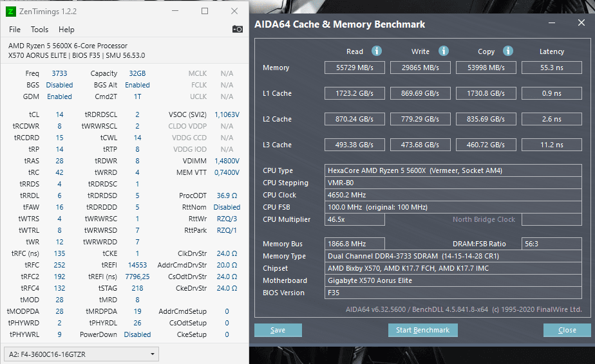The width and height of the screenshot is (595, 364).
Task: Click the Chipset field AMD Bixby X570
Action: (x=453, y=268)
